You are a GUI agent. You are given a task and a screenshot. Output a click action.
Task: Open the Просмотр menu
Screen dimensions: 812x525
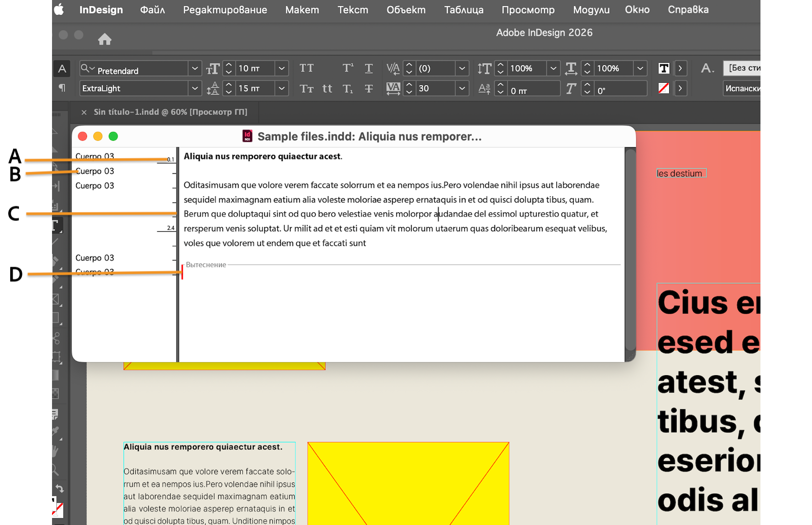click(528, 10)
